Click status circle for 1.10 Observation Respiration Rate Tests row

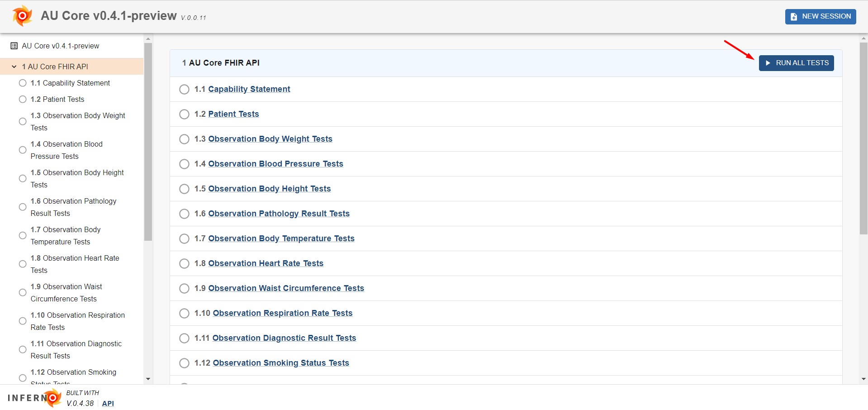point(184,313)
